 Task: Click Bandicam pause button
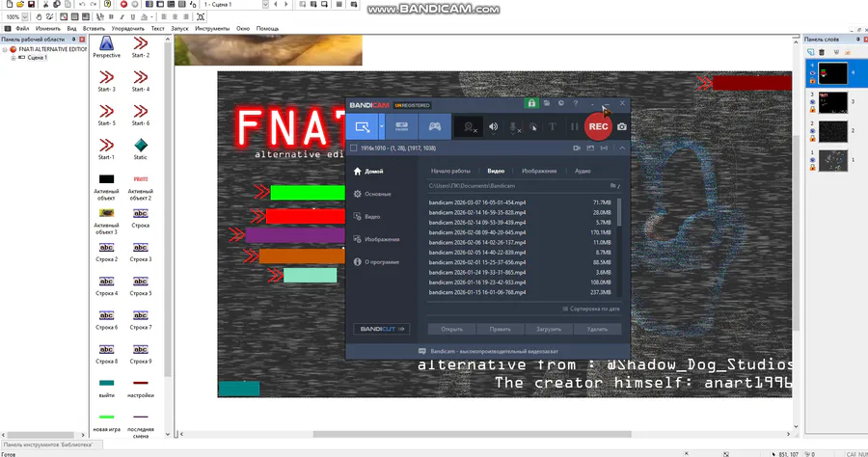click(x=574, y=126)
